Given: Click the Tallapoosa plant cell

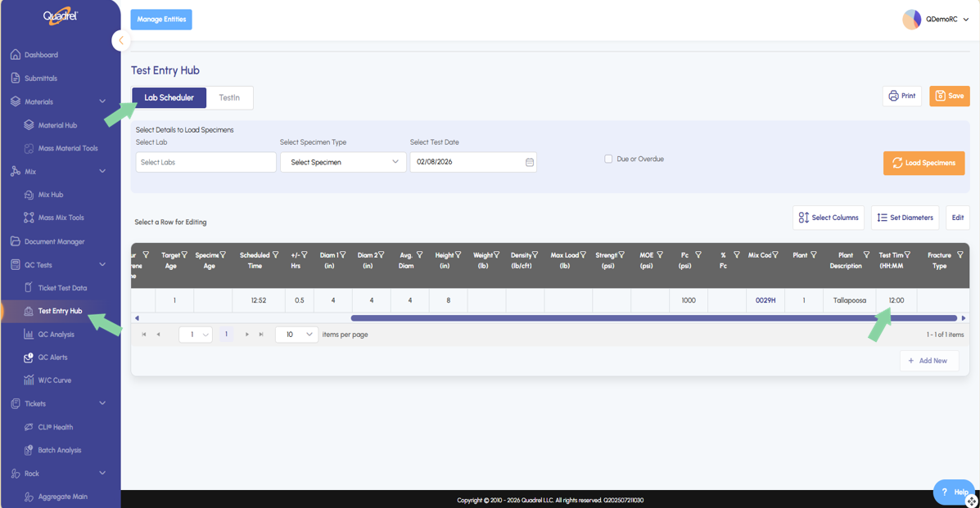Looking at the screenshot, I should tap(849, 300).
